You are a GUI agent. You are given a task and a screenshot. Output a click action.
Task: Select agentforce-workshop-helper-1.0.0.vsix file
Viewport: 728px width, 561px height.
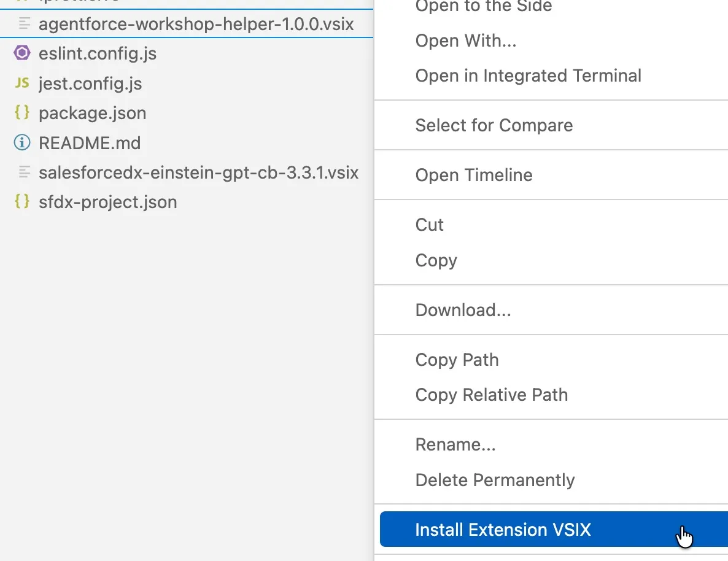pos(196,24)
